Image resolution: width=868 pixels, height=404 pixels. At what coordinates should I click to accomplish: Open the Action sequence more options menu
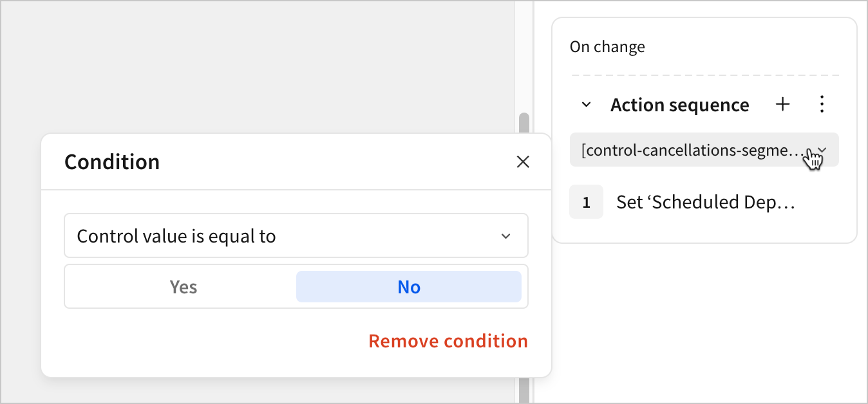[822, 105]
